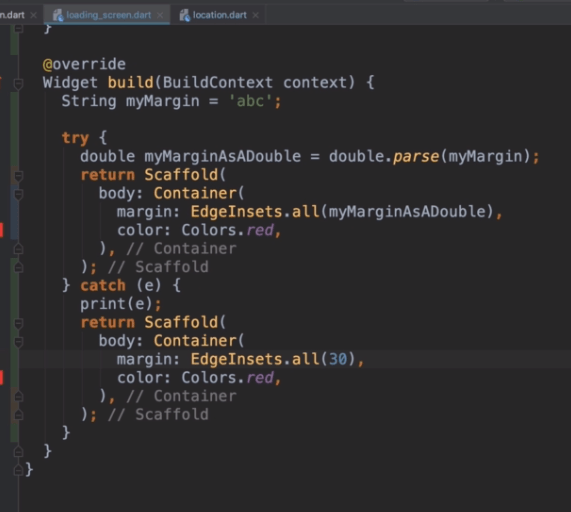Click Scaffold in the try block return
The width and height of the screenshot is (571, 512).
pyautogui.click(x=181, y=175)
